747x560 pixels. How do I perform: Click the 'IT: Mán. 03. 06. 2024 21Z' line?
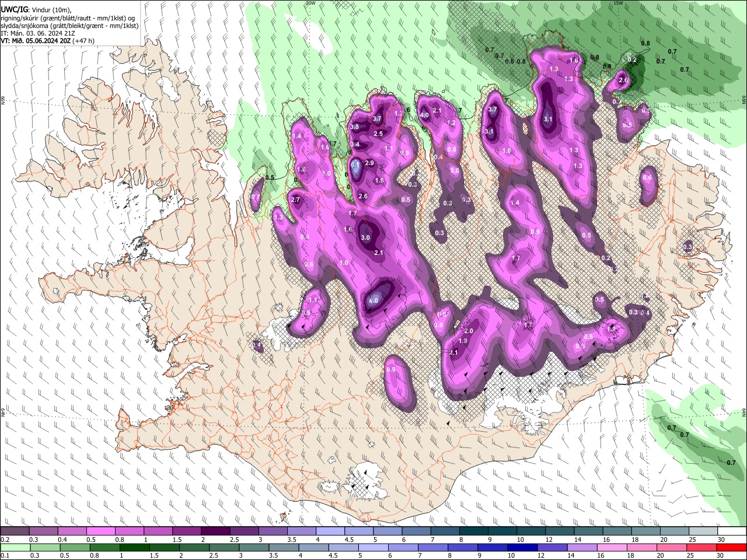pos(38,33)
